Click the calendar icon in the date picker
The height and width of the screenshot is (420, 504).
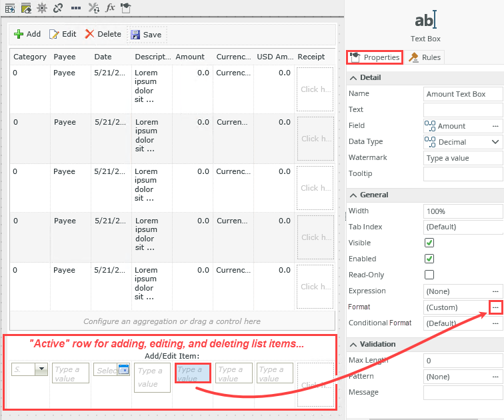(x=124, y=369)
